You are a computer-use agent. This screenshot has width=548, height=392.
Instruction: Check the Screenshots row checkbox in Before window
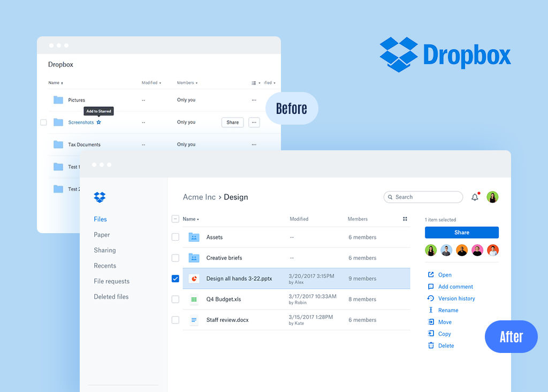pos(43,122)
